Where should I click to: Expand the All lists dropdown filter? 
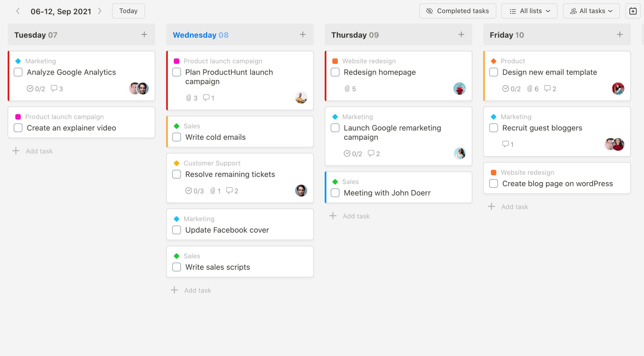529,11
